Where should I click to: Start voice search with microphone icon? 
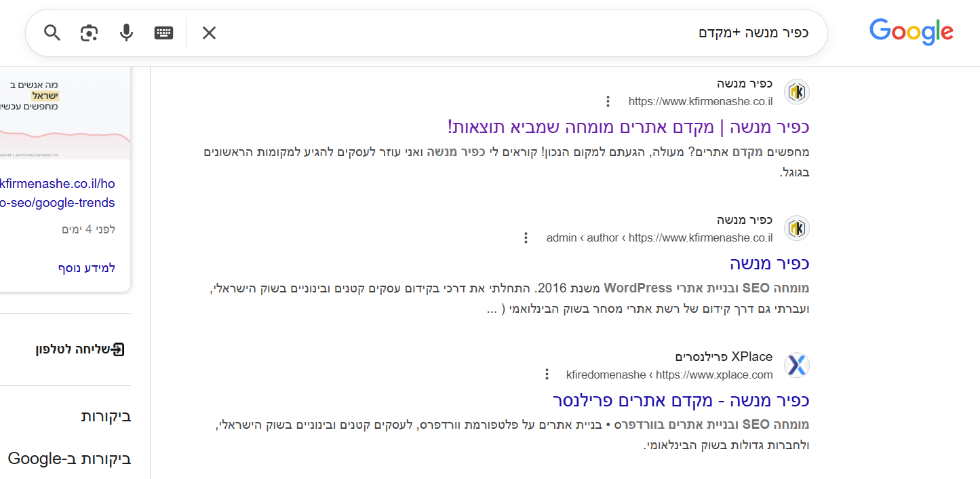[x=126, y=33]
